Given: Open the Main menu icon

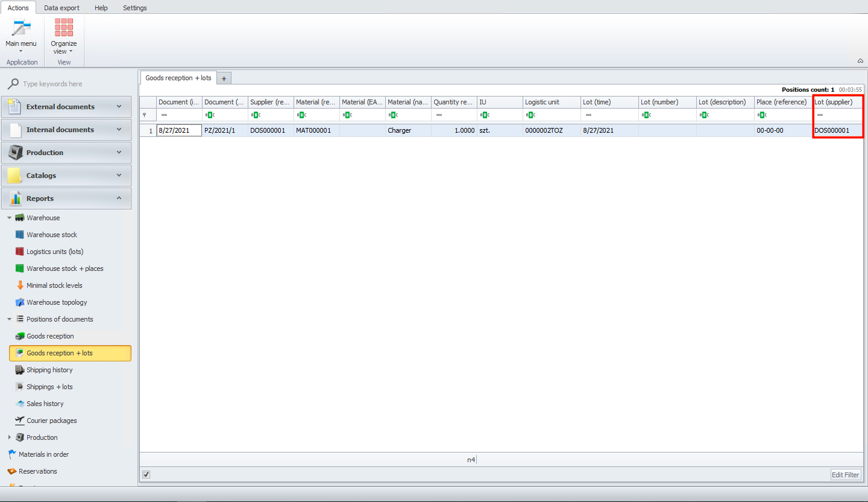Looking at the screenshot, I should (x=21, y=28).
